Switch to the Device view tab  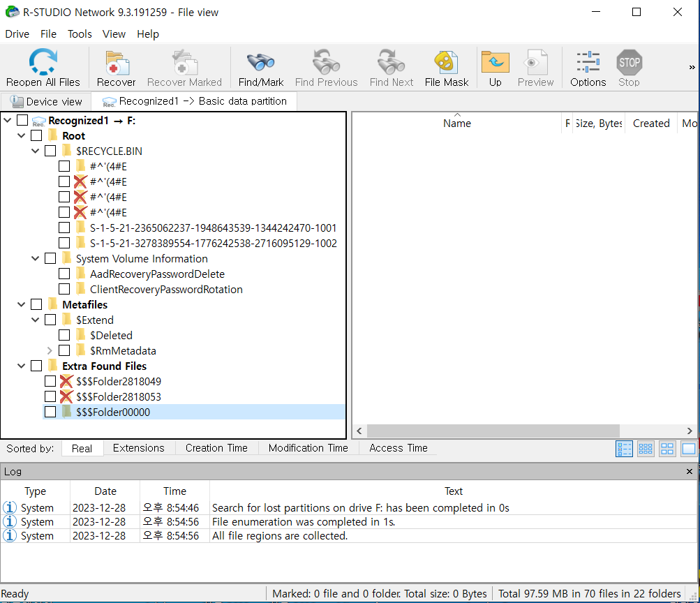click(x=46, y=101)
